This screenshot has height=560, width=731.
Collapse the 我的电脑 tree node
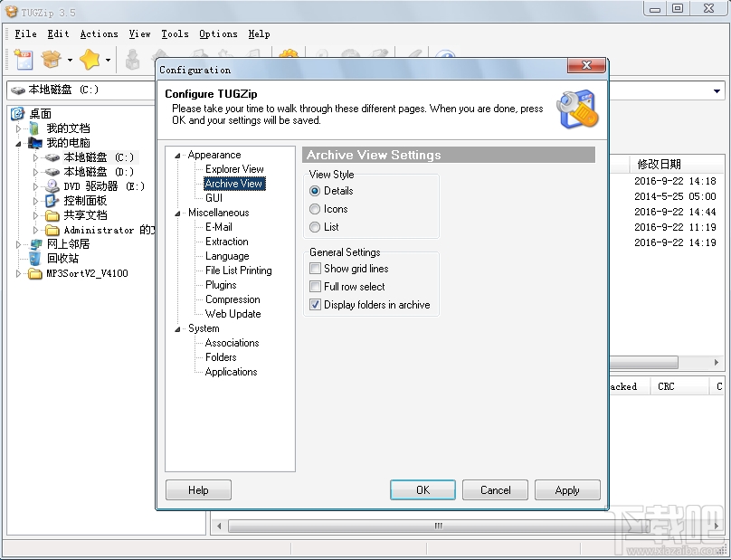[19, 144]
